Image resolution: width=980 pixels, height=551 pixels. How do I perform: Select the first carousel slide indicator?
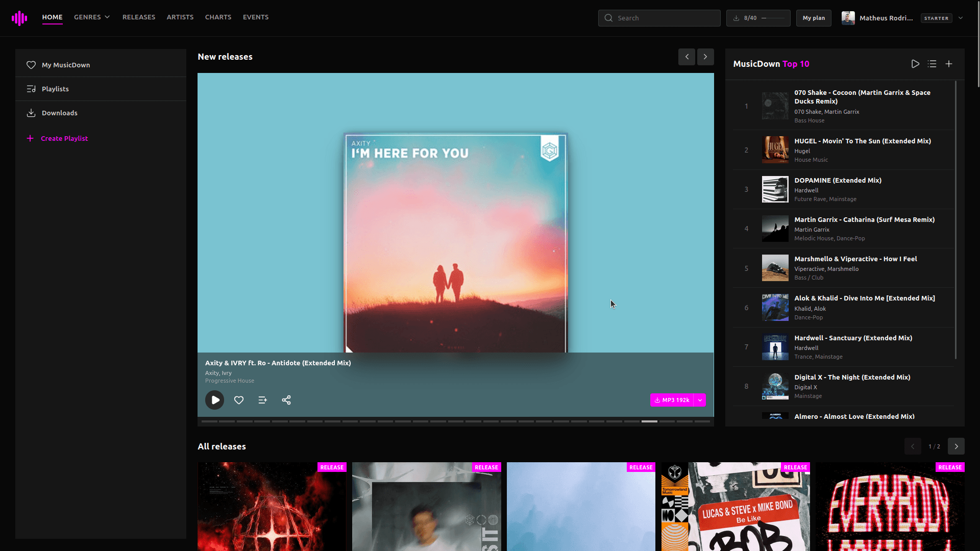tap(209, 421)
